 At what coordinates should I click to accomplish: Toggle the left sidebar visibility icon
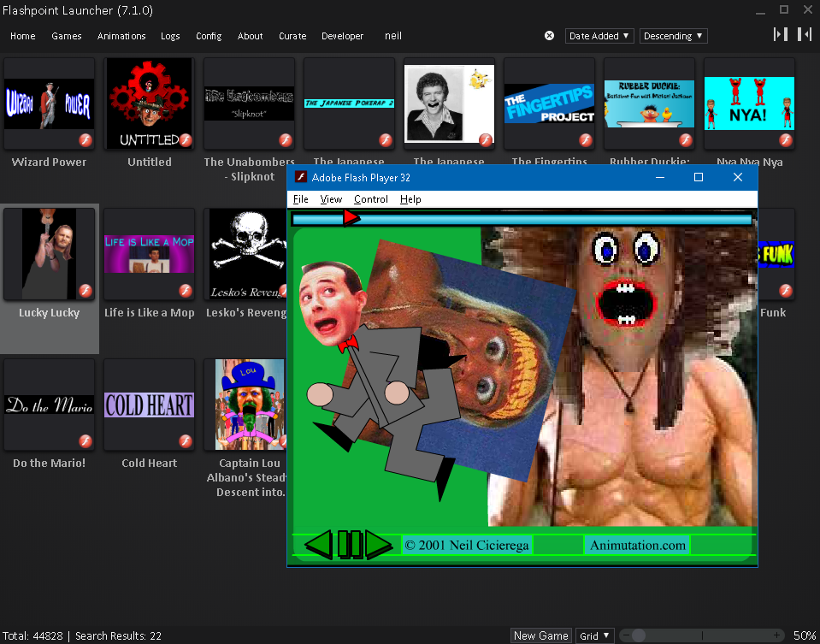click(781, 34)
